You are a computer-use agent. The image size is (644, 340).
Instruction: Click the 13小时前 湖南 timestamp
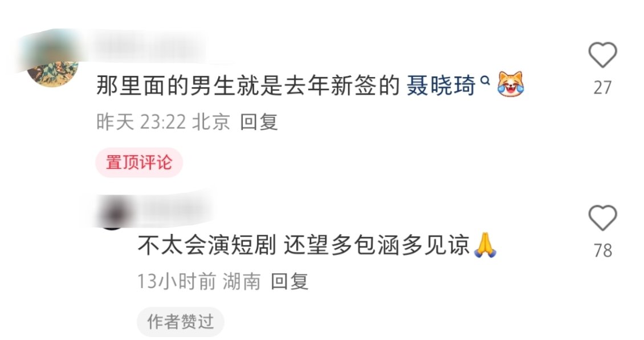coord(199,282)
